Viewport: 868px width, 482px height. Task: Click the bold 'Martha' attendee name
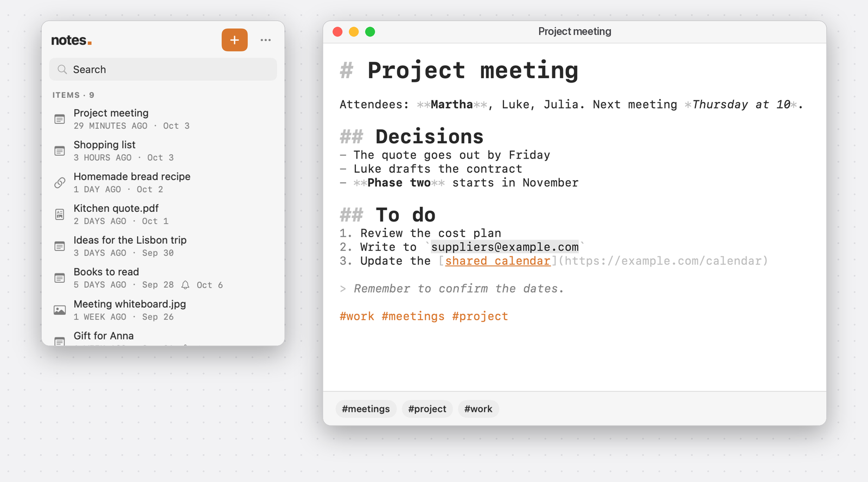(x=452, y=105)
